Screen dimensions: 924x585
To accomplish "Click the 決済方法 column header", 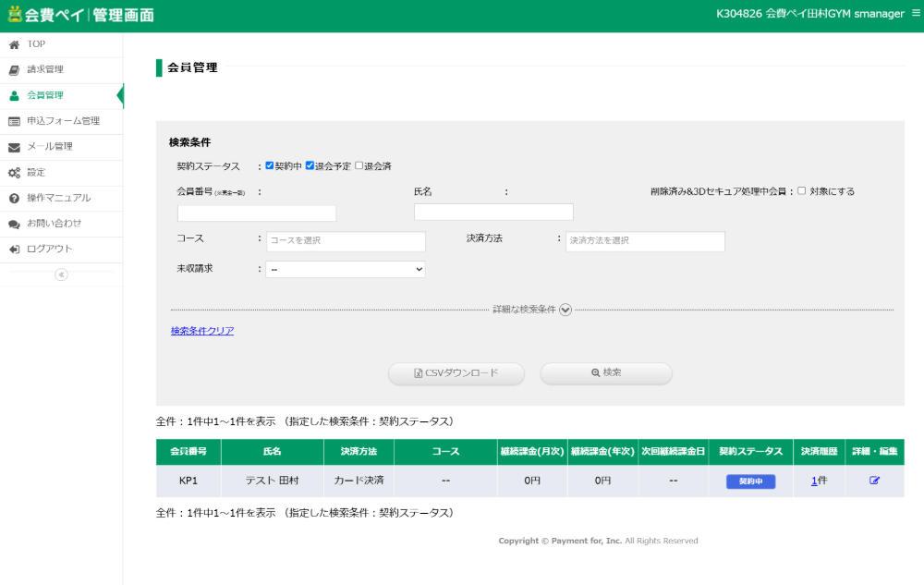I will 359,452.
